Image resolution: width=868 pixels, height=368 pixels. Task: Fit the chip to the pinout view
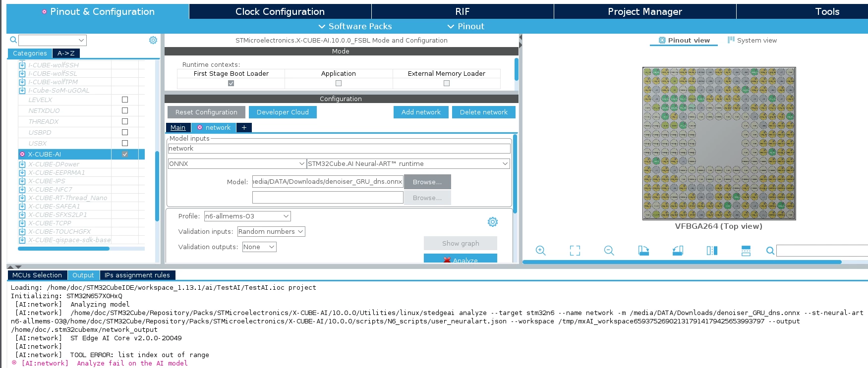pyautogui.click(x=575, y=251)
